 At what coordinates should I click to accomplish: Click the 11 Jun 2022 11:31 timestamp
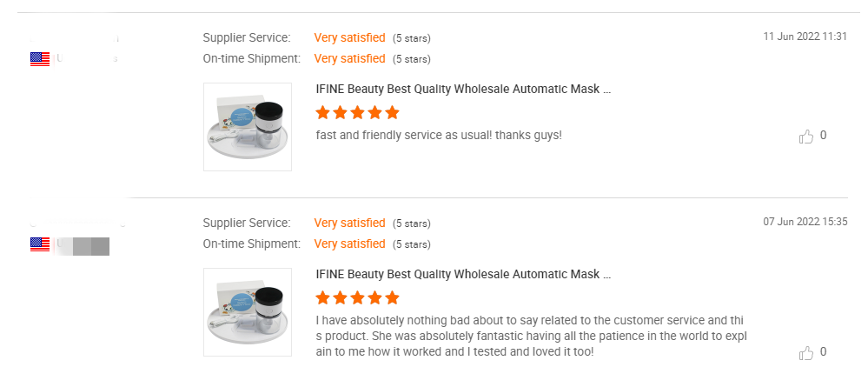[x=805, y=37]
